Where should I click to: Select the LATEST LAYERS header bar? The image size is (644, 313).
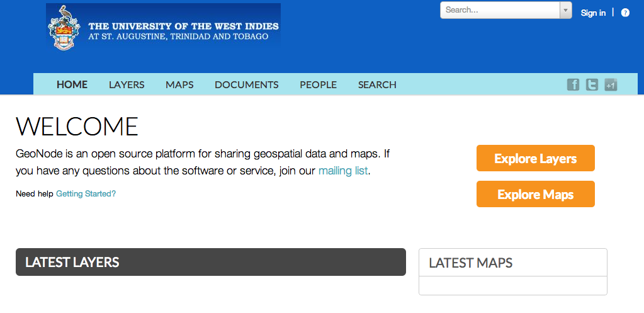point(211,262)
